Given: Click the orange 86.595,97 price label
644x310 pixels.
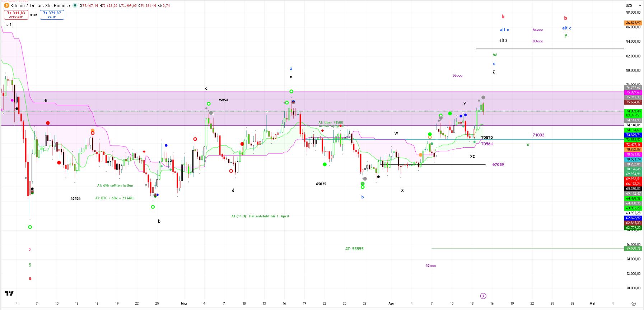Looking at the screenshot, I should (x=633, y=23).
